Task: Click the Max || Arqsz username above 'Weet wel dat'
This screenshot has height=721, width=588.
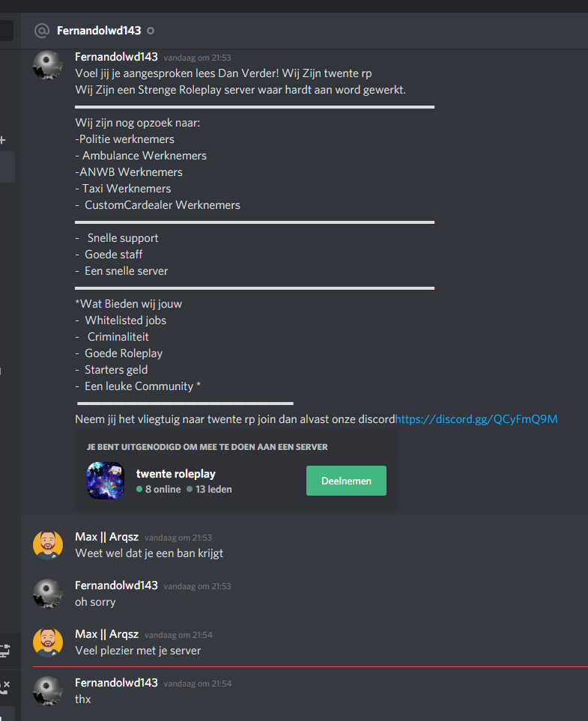Action: 107,537
